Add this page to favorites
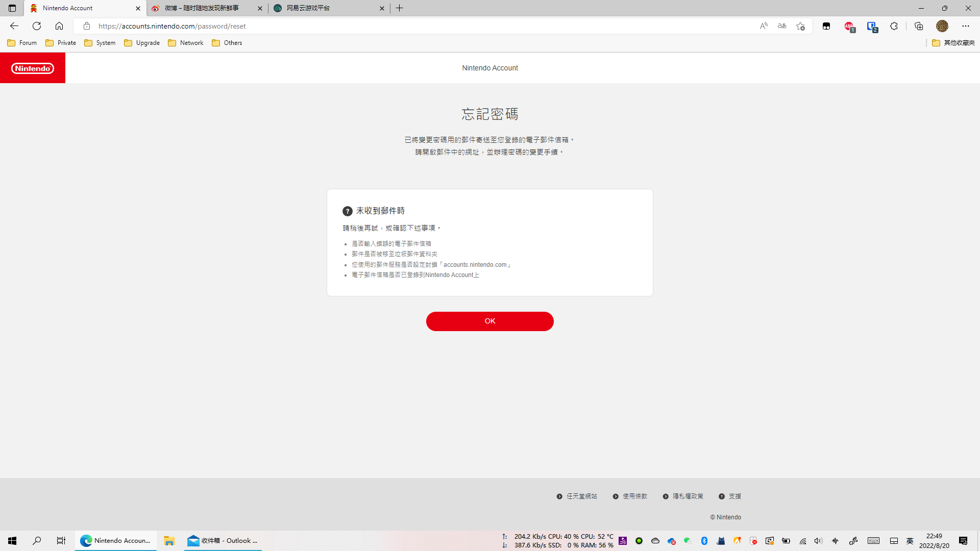 (x=800, y=26)
